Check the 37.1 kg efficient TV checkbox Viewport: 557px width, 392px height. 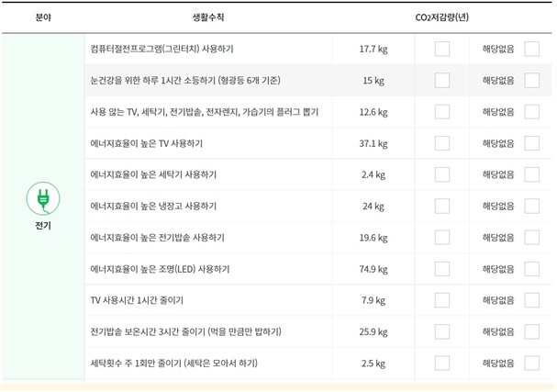coord(442,143)
